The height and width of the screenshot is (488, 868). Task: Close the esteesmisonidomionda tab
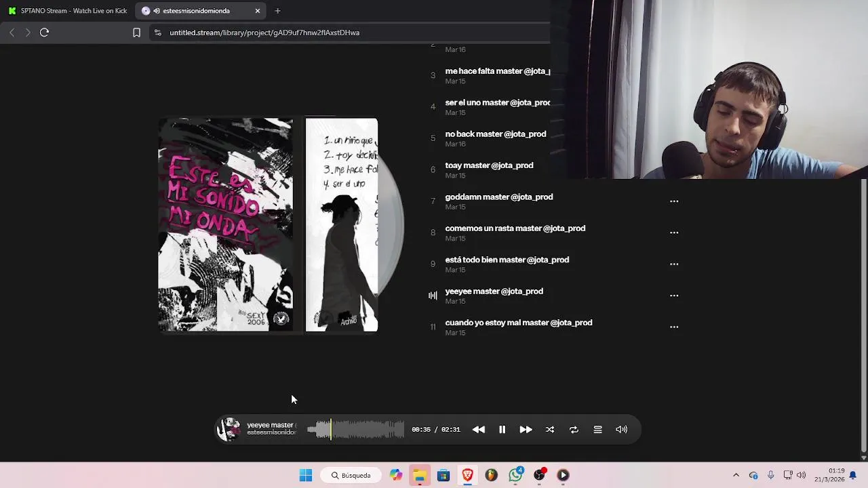coord(258,11)
